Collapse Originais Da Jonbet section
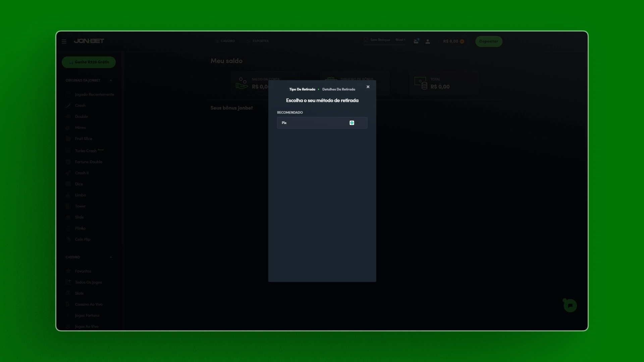The image size is (644, 362). point(111,80)
